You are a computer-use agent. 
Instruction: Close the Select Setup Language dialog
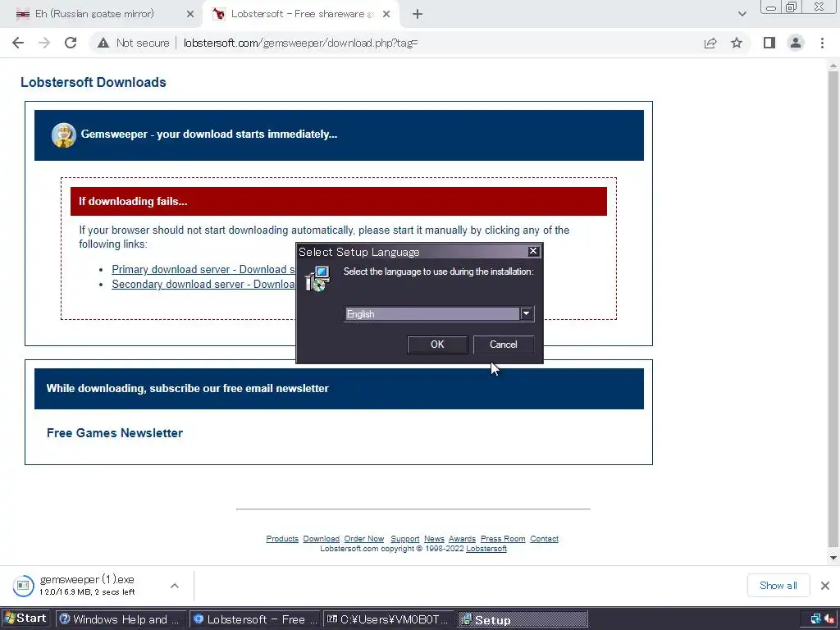[533, 251]
